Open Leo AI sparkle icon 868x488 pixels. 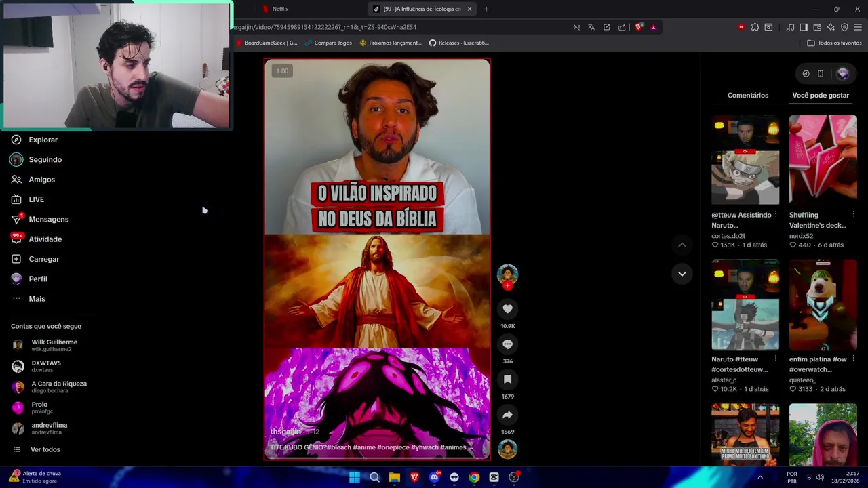point(831,27)
